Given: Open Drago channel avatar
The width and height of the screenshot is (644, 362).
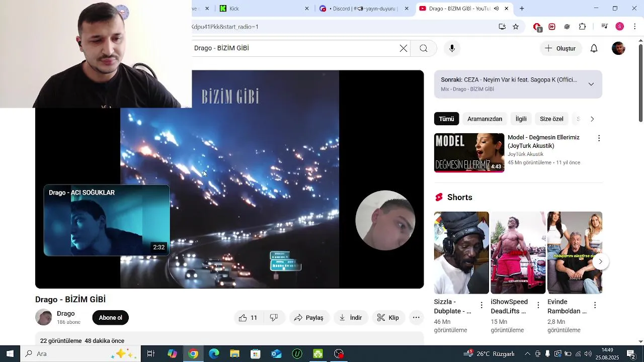Looking at the screenshot, I should 44,317.
